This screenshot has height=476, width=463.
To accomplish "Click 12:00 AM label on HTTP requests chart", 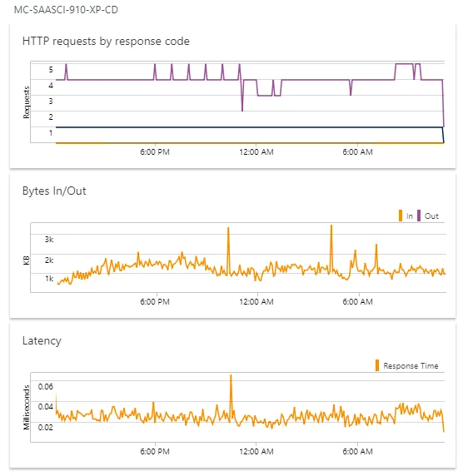I will point(256,152).
